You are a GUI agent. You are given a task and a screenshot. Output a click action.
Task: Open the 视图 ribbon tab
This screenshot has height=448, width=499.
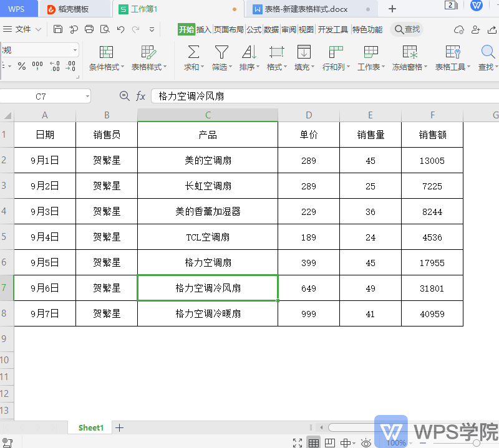click(x=306, y=29)
